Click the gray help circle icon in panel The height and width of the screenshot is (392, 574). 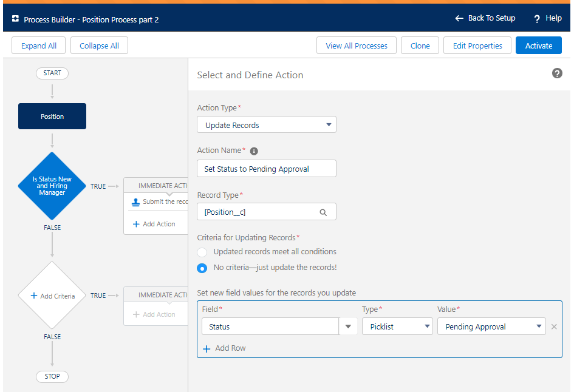557,73
